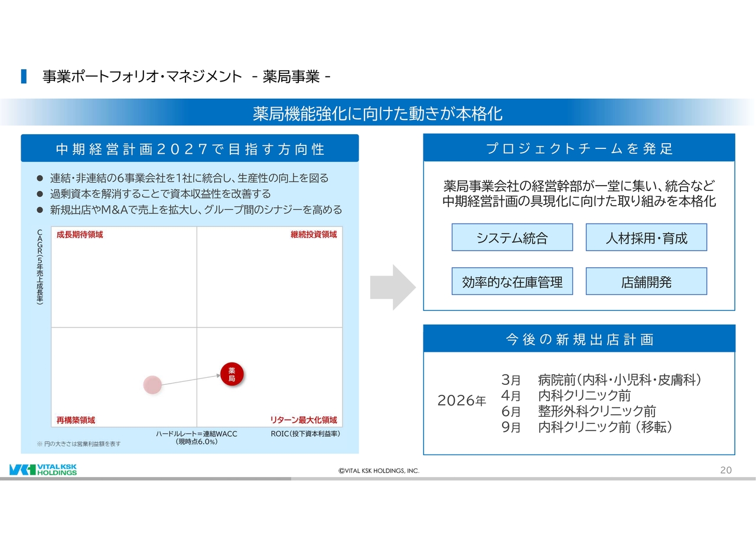Click the ハードルレート=連結WACC axis label
Viewport: 756px width, 535px height.
tap(196, 434)
